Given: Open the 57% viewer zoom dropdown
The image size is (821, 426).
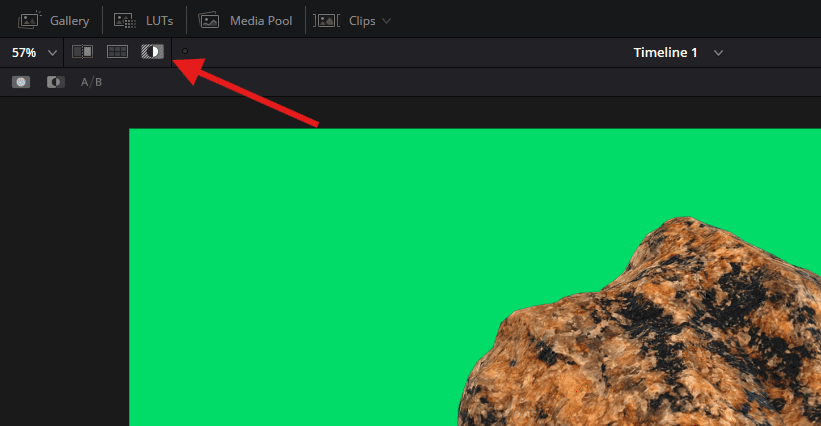Looking at the screenshot, I should (34, 53).
